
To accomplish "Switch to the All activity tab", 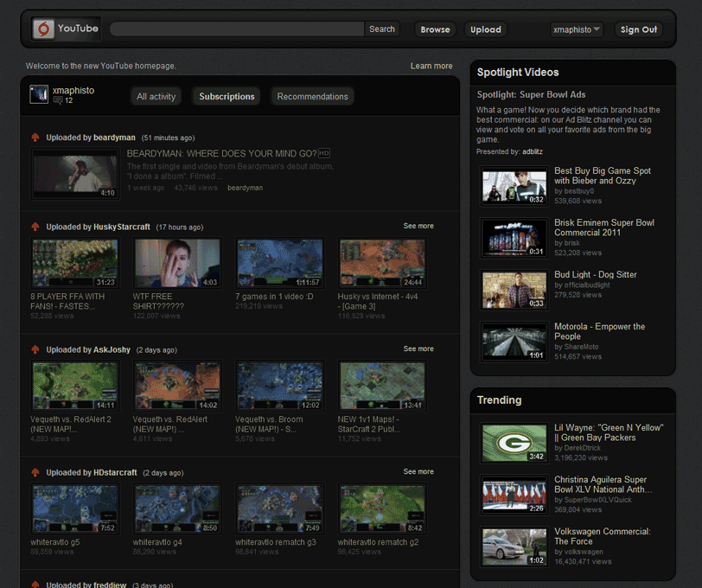I will coord(156,96).
